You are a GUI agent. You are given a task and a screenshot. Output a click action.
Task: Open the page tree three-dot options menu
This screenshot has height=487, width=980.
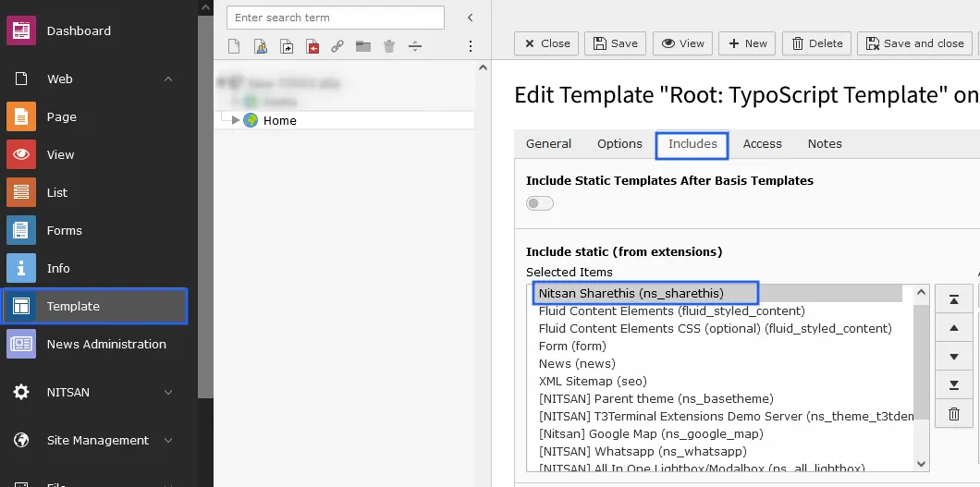(x=471, y=46)
